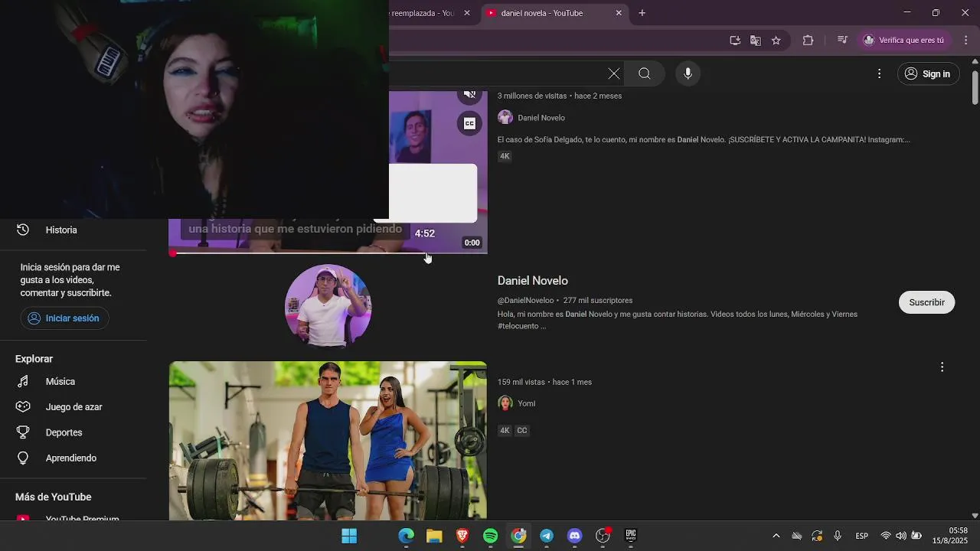Click the small Daniel Novelo avatar by video
Image resolution: width=980 pixels, height=551 pixels.
505,117
